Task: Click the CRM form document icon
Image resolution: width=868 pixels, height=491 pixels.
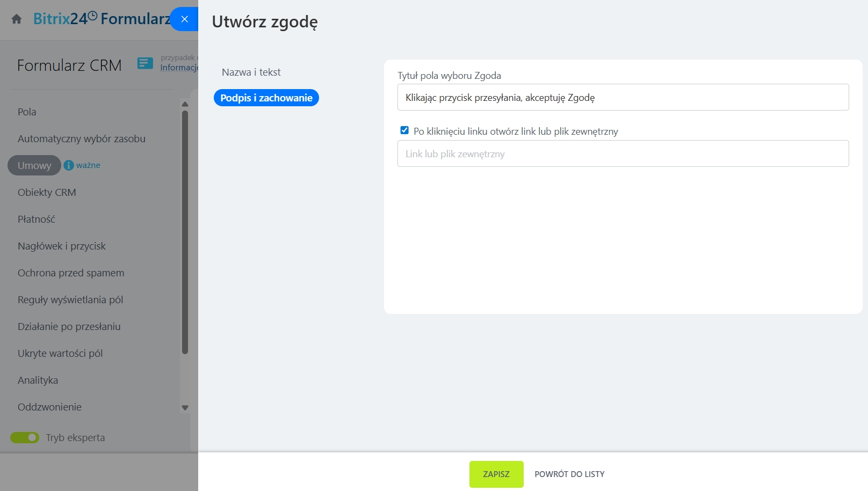Action: 145,63
